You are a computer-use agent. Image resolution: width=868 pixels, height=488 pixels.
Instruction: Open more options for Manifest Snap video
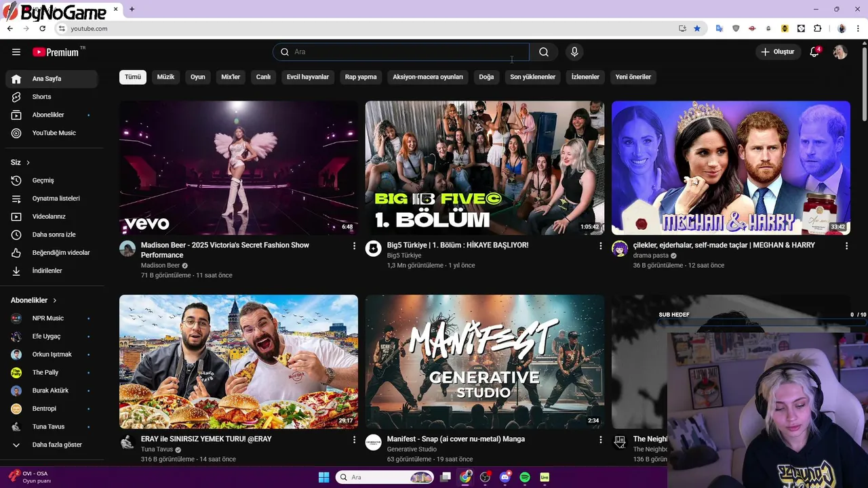[600, 440]
